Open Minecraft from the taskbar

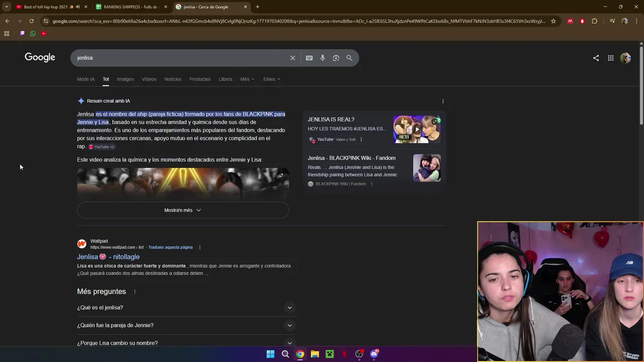[x=330, y=354]
